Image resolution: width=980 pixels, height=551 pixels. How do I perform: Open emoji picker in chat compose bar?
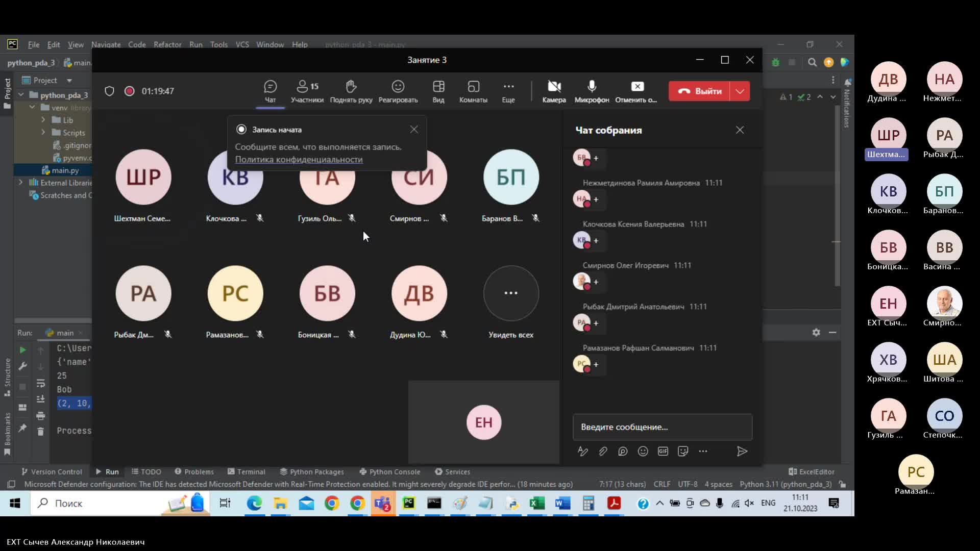point(643,451)
